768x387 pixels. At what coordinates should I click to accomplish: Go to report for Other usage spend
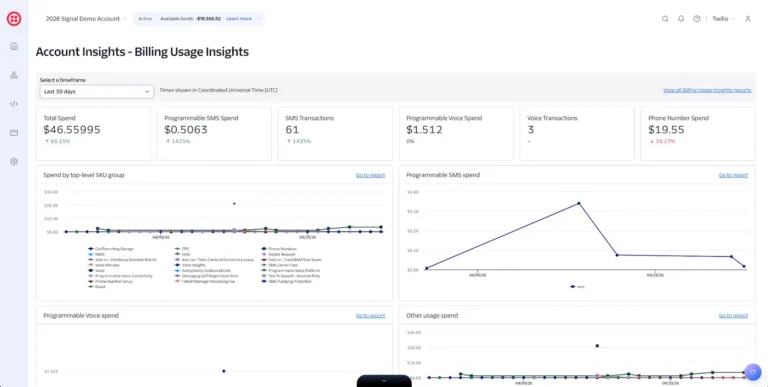pos(733,315)
